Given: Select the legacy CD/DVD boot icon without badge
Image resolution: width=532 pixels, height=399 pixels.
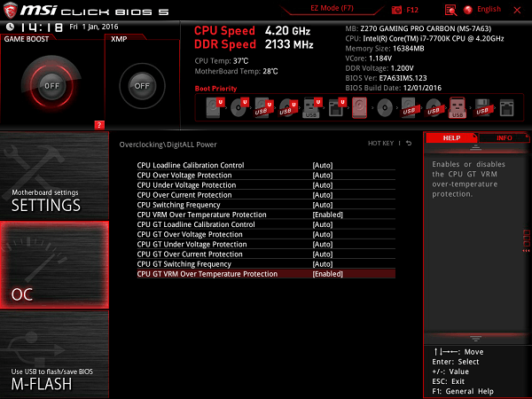Looking at the screenshot, I should [385, 108].
